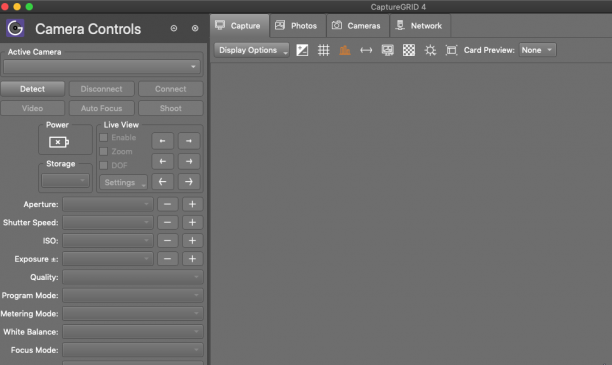Click the sun brightness icon
This screenshot has width=612, height=365.
click(430, 50)
